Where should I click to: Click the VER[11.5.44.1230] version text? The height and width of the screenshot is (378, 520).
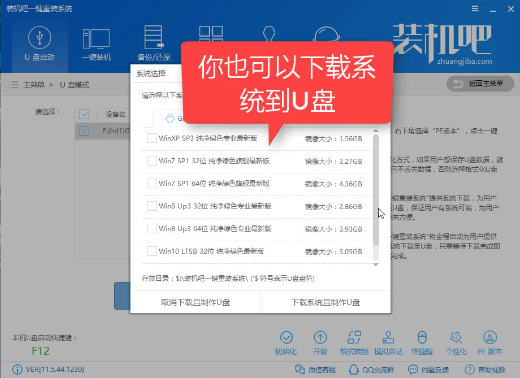(55, 369)
